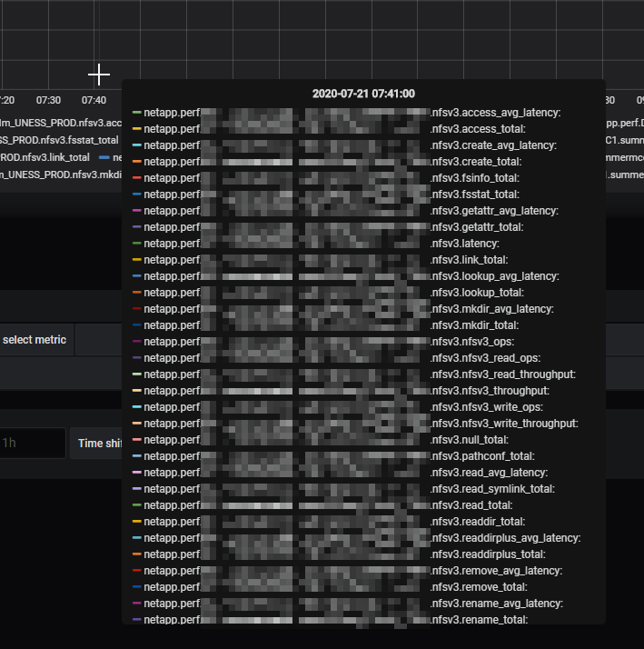Click green swatch for access_avg_latency tooltip row
This screenshot has height=649, width=644.
click(x=136, y=113)
